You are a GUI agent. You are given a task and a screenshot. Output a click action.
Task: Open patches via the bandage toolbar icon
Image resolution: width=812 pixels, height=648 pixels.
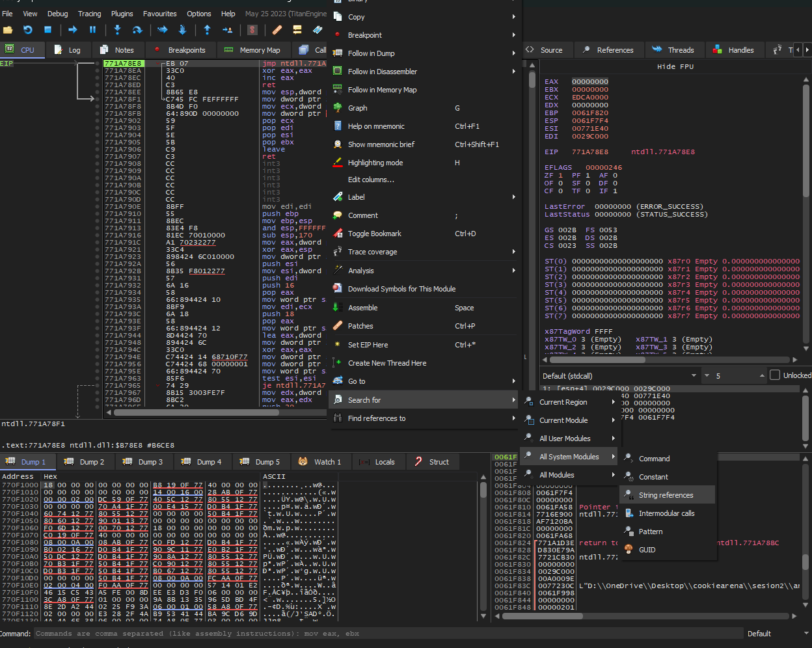277,30
